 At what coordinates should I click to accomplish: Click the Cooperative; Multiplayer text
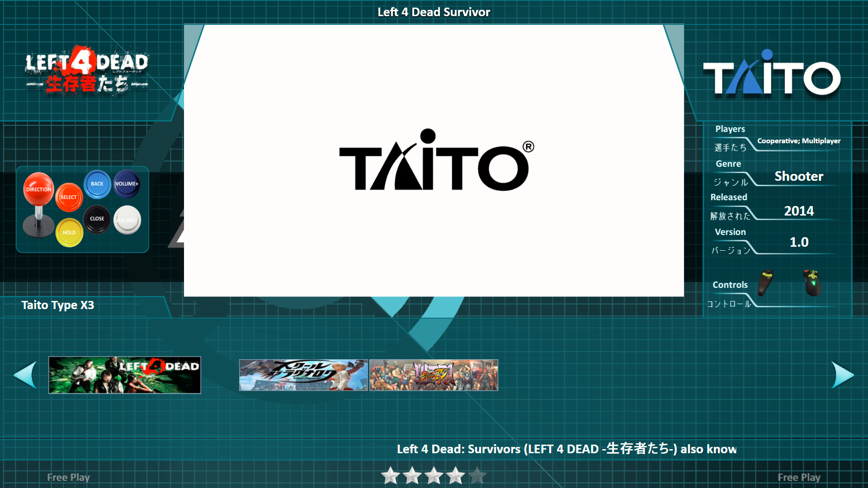coord(799,141)
